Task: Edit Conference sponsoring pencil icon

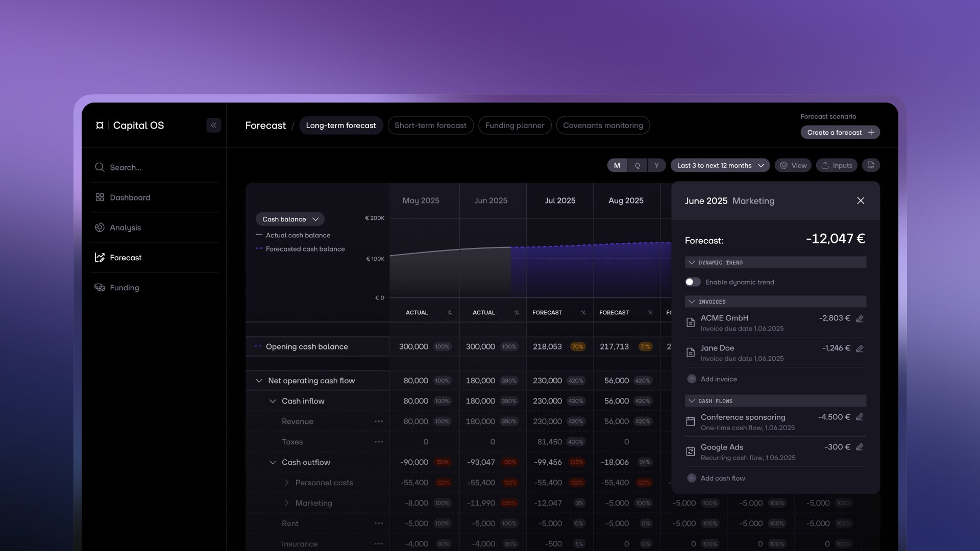Action: click(x=860, y=417)
